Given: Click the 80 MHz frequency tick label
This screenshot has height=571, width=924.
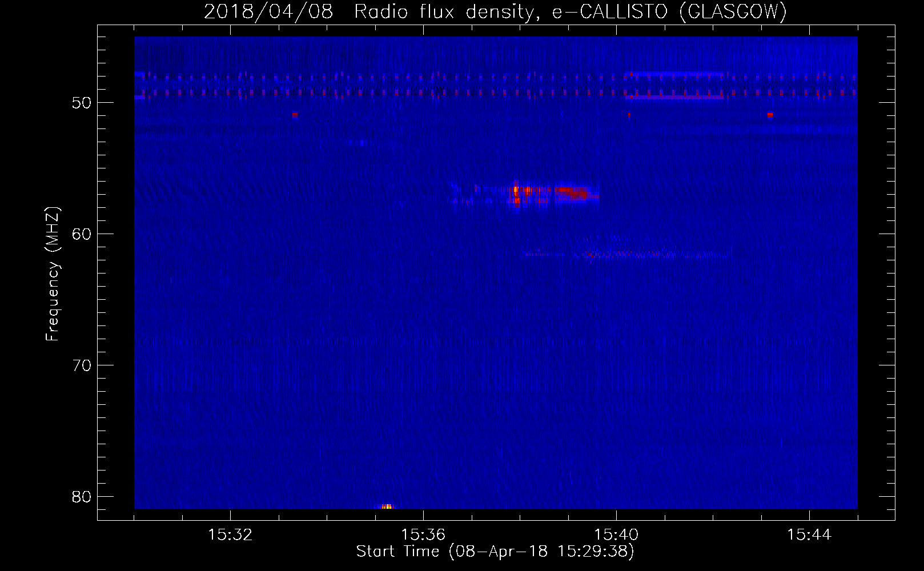Looking at the screenshot, I should pos(82,497).
